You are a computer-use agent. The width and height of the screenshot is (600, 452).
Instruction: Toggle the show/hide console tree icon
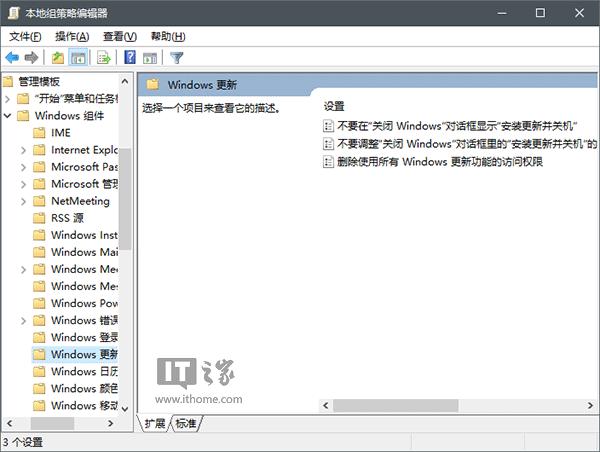pyautogui.click(x=78, y=57)
